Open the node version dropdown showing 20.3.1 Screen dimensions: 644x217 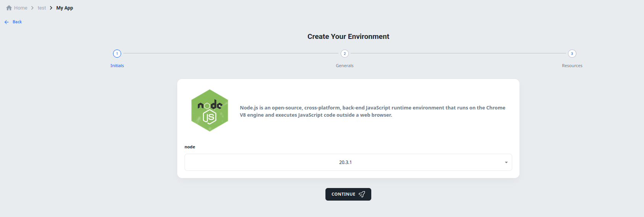pos(348,162)
